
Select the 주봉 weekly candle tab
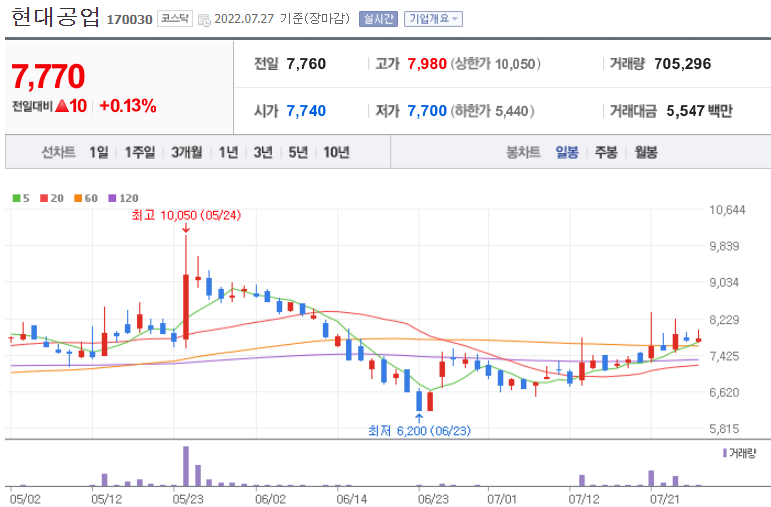tap(606, 152)
